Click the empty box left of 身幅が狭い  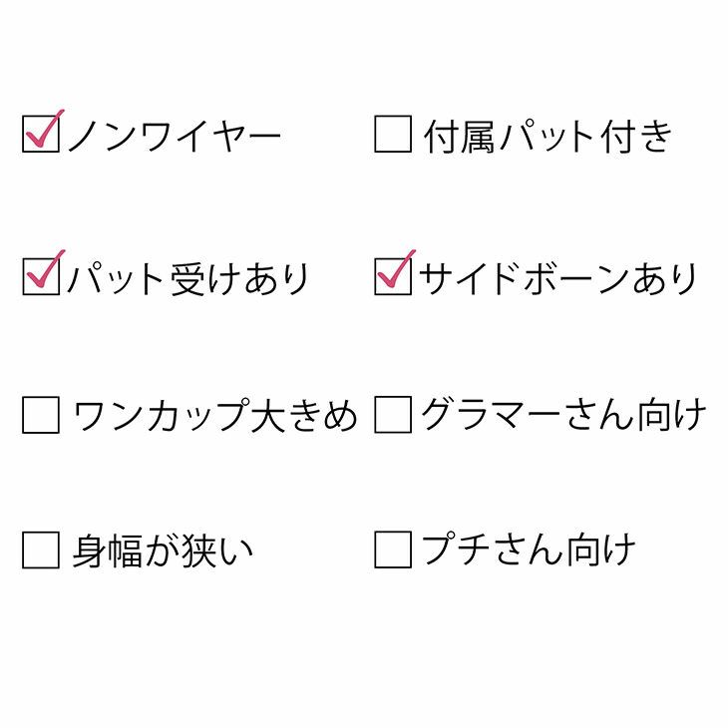(x=41, y=549)
